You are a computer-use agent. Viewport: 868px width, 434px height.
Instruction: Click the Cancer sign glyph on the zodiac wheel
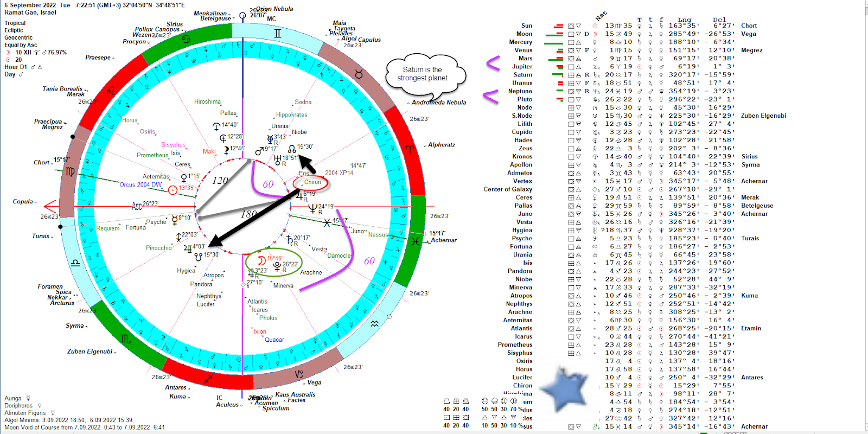[186, 40]
